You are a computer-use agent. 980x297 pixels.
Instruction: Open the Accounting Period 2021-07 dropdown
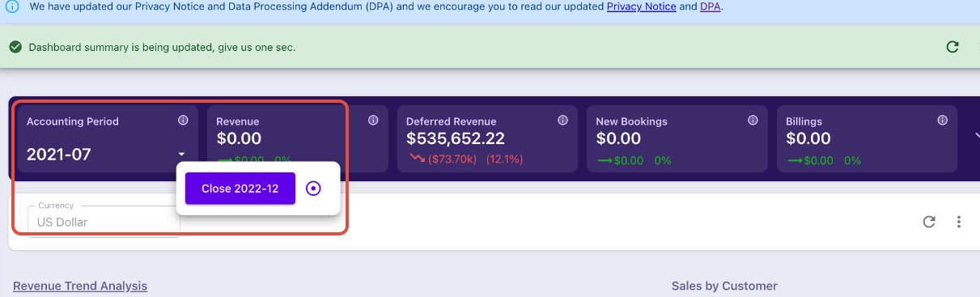107,154
